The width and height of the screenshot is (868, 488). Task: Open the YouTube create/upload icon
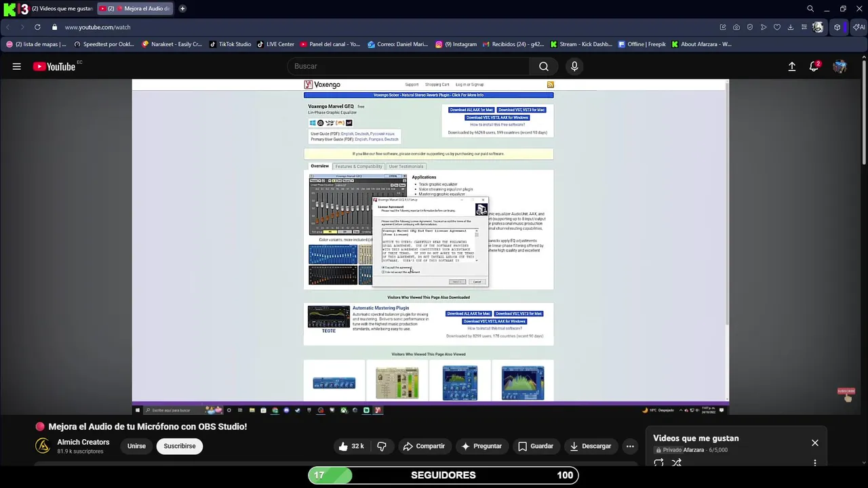(792, 66)
